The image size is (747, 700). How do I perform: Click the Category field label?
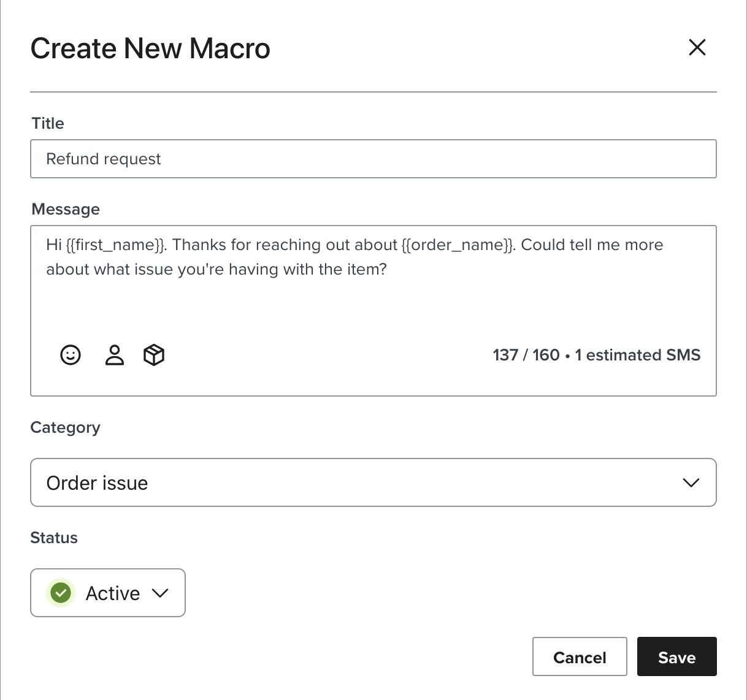pos(65,427)
